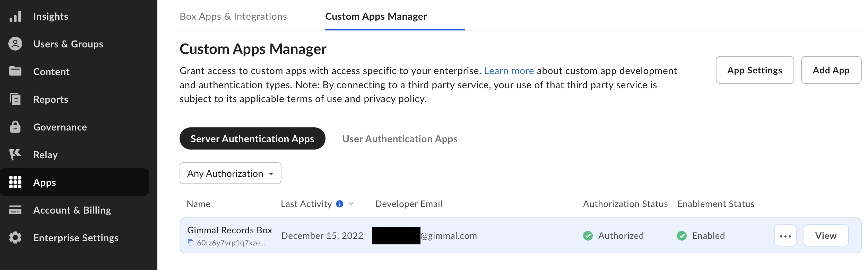868x270 pixels.
Task: Toggle Last Activity sort chevron
Action: pyautogui.click(x=351, y=204)
